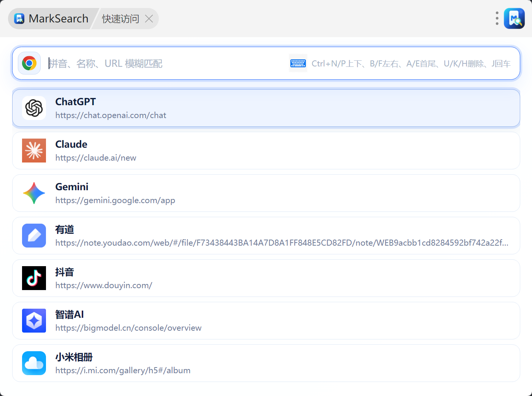Click the Chrome browser icon in search bar
Image resolution: width=532 pixels, height=396 pixels.
tap(29, 63)
